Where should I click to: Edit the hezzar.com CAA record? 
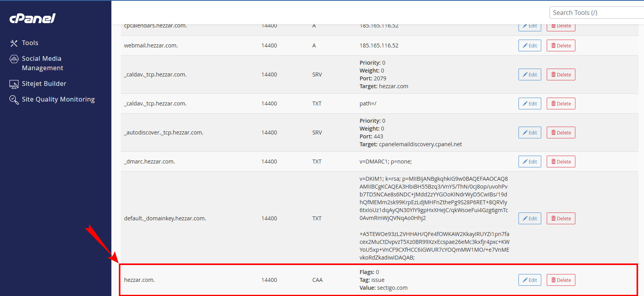click(529, 280)
